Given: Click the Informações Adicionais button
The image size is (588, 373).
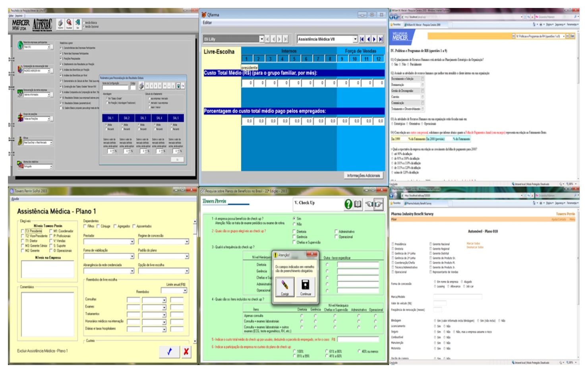Looking at the screenshot, I should point(363,175).
